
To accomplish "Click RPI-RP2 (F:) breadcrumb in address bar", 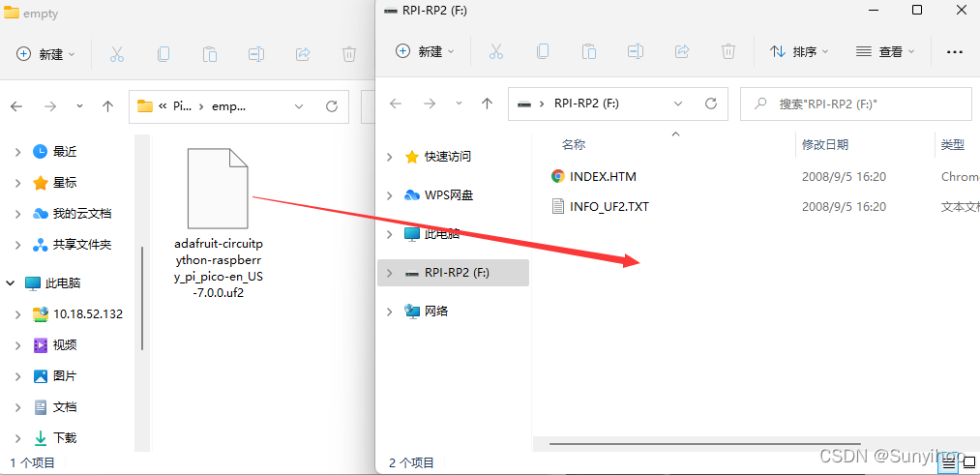I will [586, 104].
